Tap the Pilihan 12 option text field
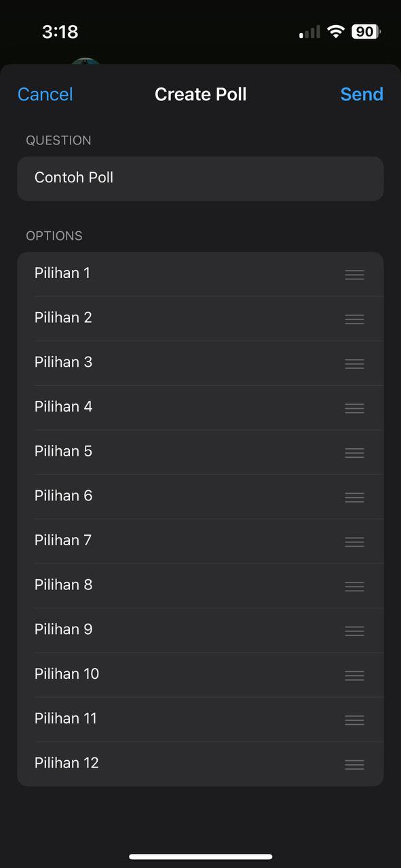This screenshot has width=401, height=868. (183, 763)
